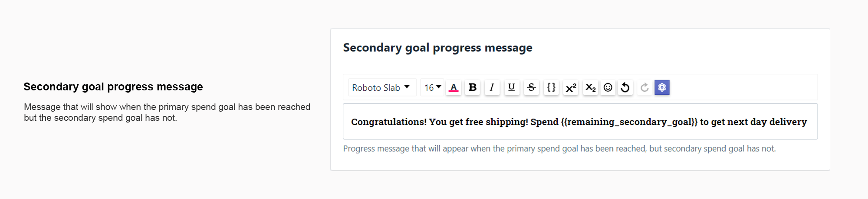868x199 pixels.
Task: Click the helper text below the editor
Action: pos(559,149)
